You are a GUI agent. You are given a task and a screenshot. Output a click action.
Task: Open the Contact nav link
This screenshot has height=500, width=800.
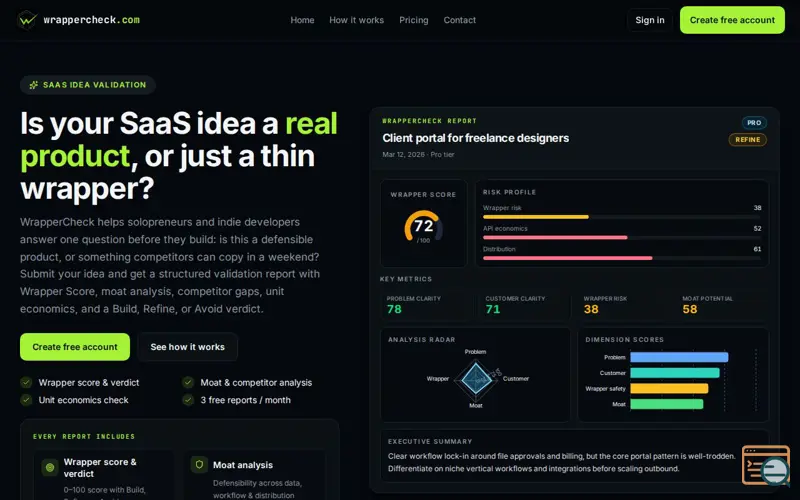coord(459,20)
